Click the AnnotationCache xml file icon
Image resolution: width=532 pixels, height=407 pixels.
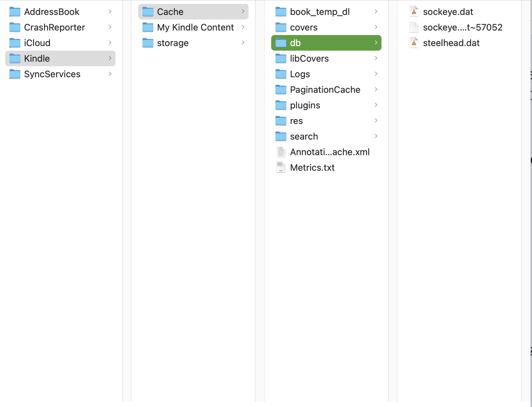click(x=281, y=152)
